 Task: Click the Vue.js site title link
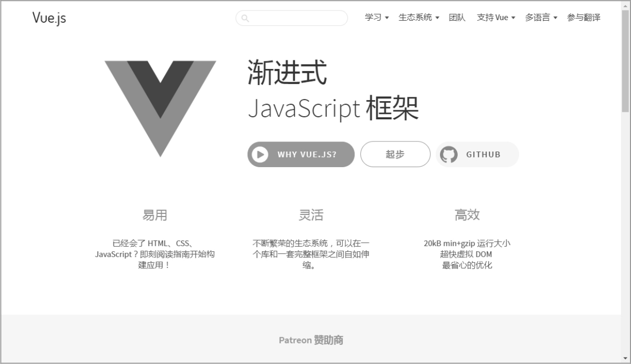click(x=49, y=18)
